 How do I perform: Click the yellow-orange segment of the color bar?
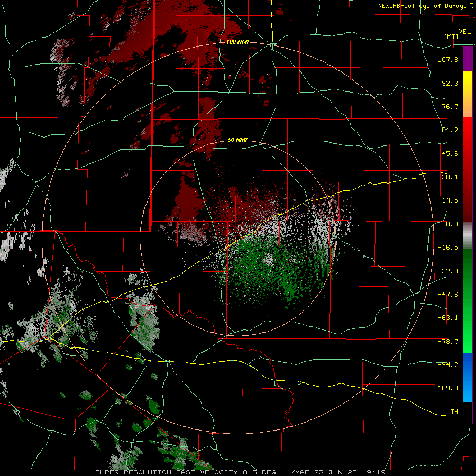(x=467, y=94)
